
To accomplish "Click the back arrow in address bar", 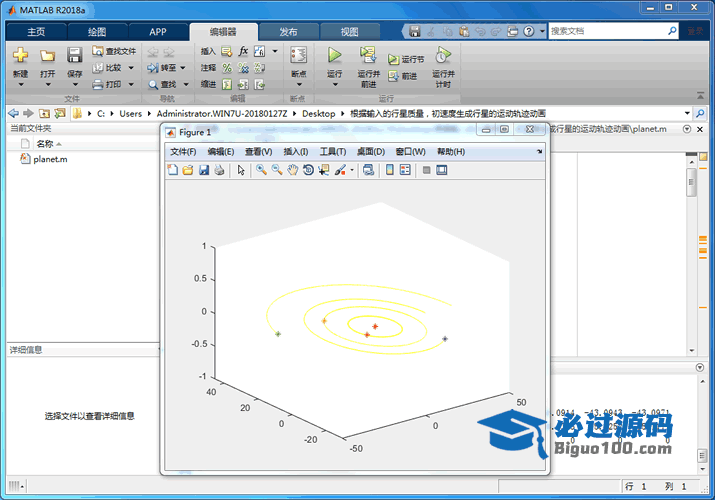I will 14,113.
